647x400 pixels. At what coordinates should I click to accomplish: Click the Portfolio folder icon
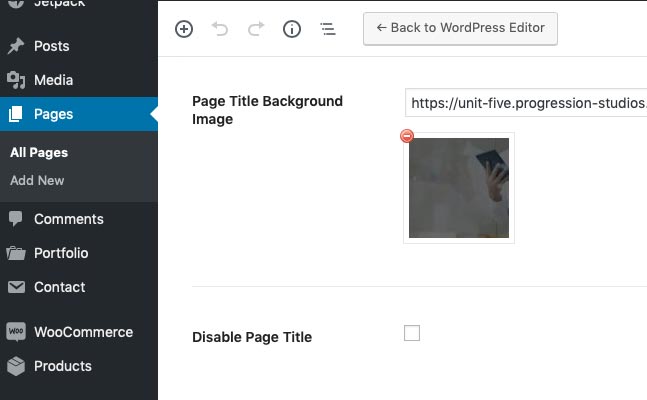[16, 253]
